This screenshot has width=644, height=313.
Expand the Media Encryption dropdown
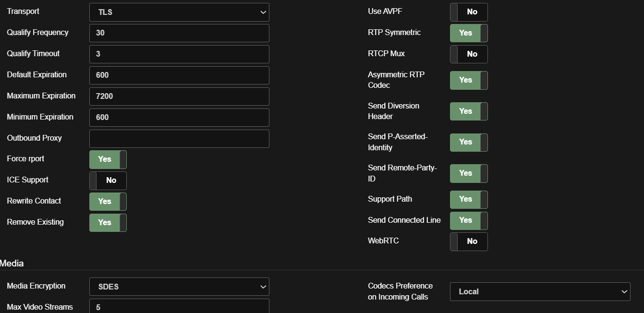tap(179, 287)
